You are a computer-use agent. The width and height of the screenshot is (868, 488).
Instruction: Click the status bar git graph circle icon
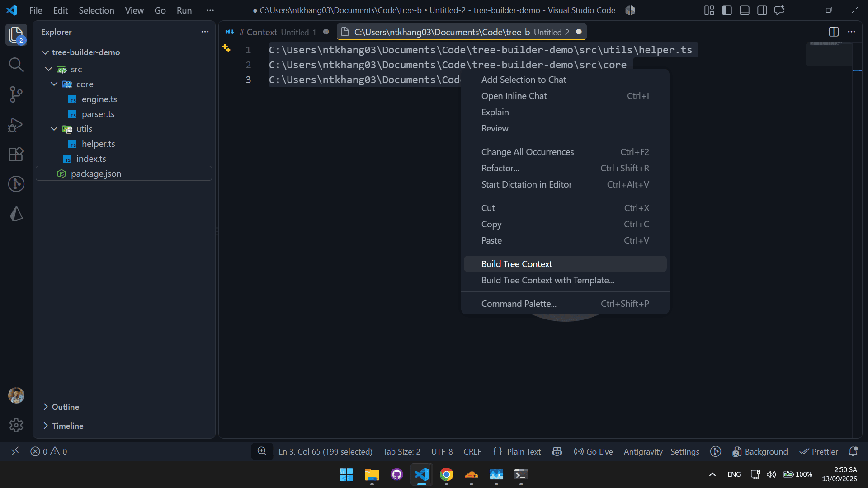coord(715,451)
